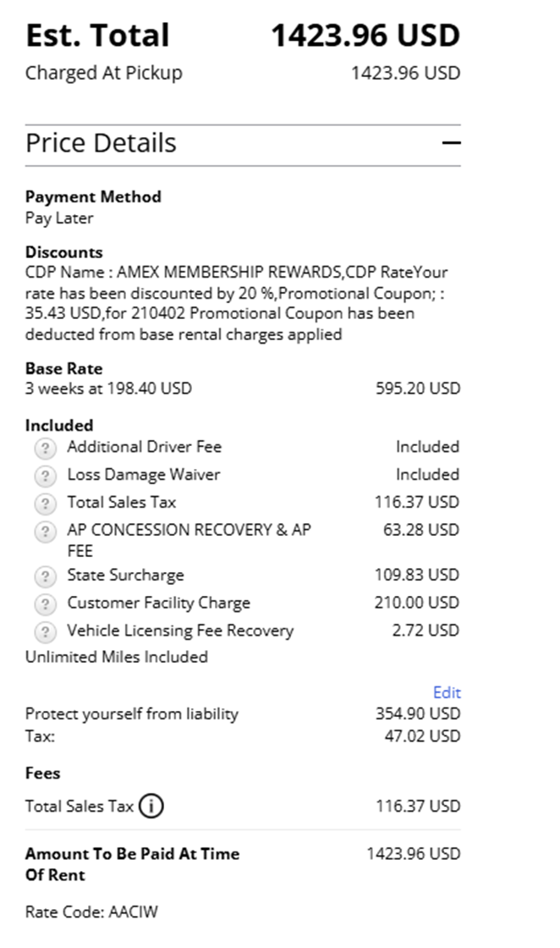The height and width of the screenshot is (948, 560).
Task: Click the Vehicle Licensing Fee Recovery help icon
Action: [48, 631]
